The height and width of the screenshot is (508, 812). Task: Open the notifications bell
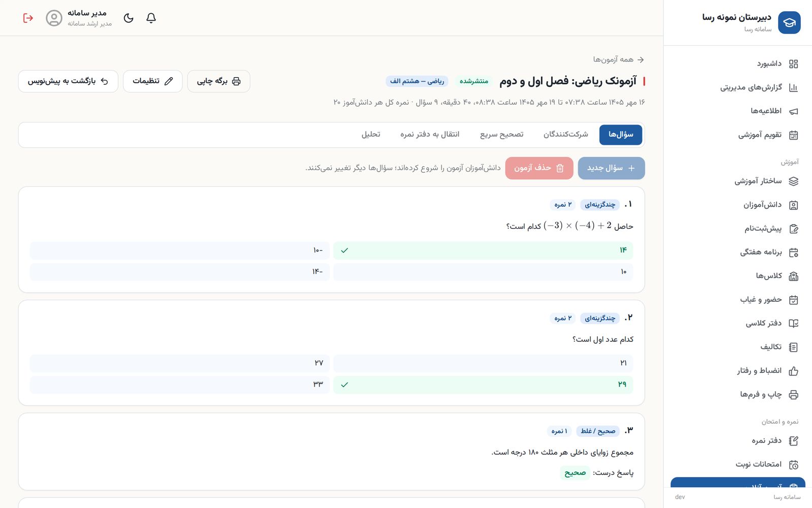click(x=151, y=18)
